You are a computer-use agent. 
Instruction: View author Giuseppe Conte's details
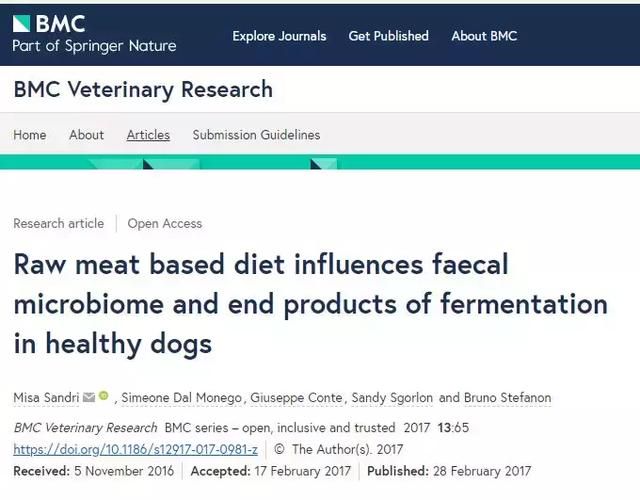pyautogui.click(x=296, y=398)
